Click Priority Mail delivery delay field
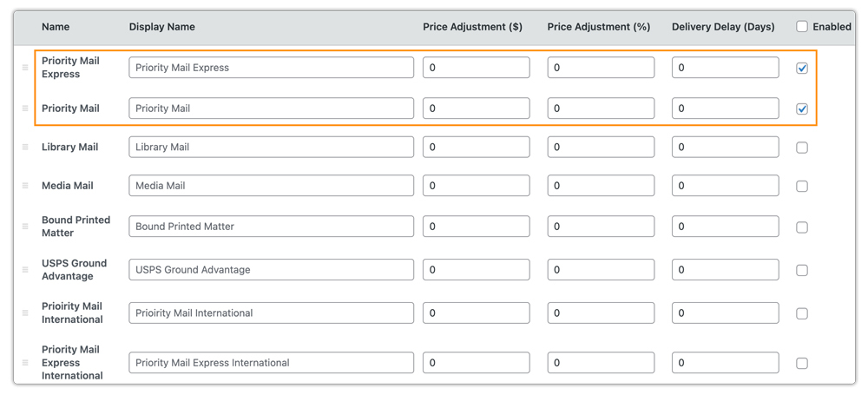The image size is (868, 395). 725,109
